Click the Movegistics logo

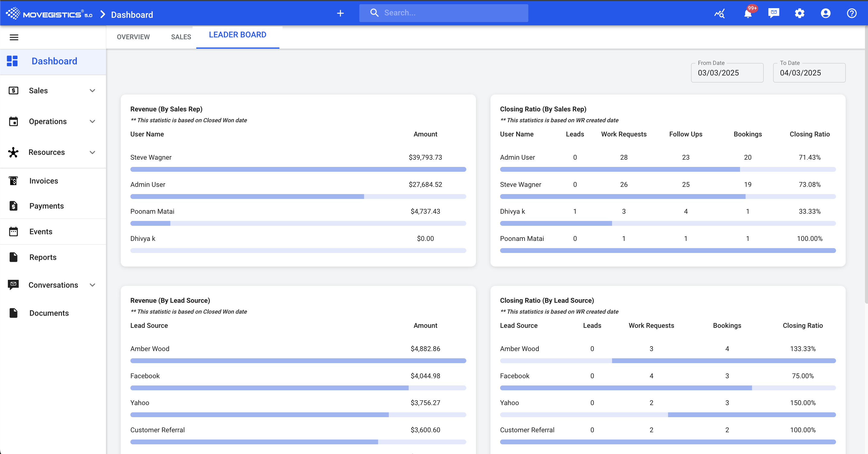49,14
